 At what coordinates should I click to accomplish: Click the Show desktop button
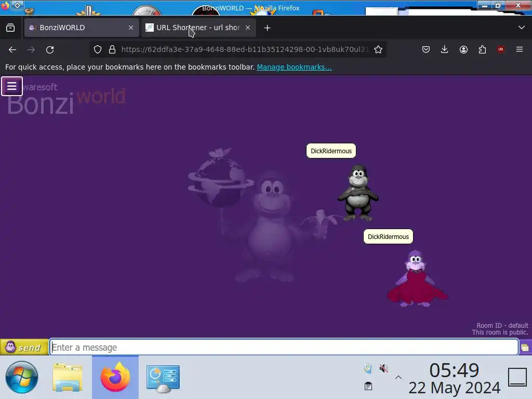click(517, 377)
